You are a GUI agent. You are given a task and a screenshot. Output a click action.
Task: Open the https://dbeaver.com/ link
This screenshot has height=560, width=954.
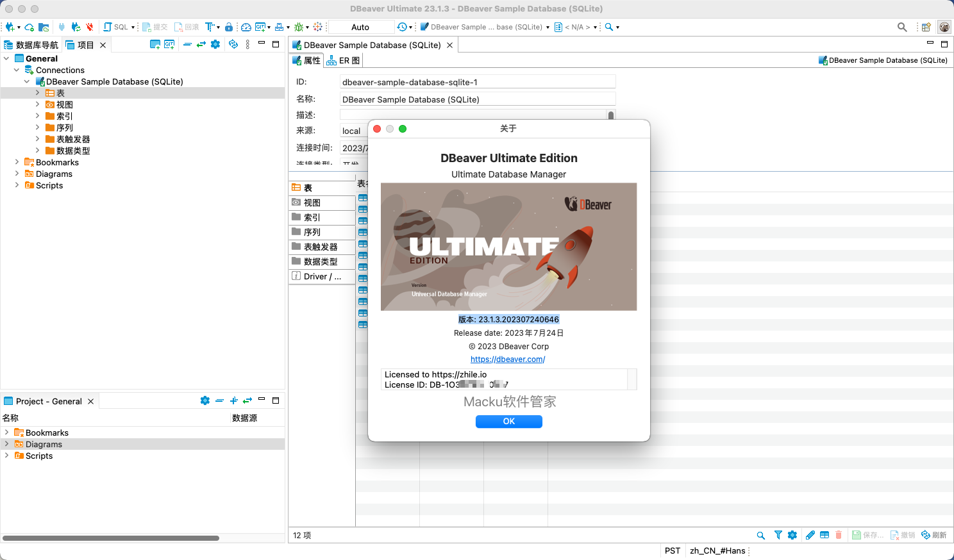point(508,359)
